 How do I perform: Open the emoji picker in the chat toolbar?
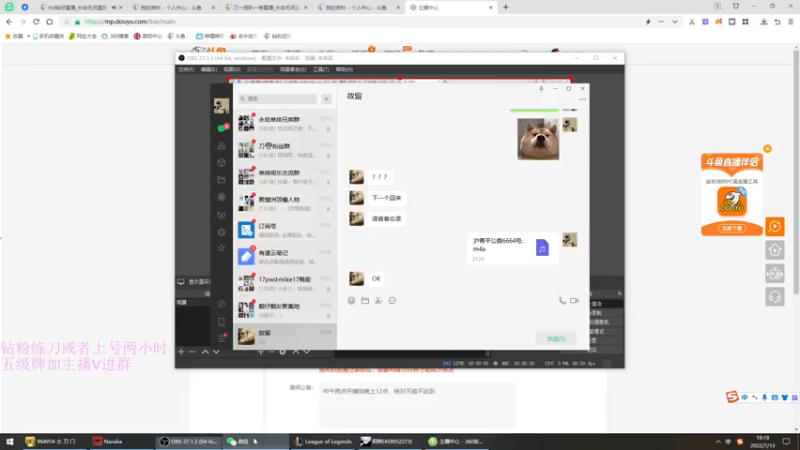pos(352,301)
